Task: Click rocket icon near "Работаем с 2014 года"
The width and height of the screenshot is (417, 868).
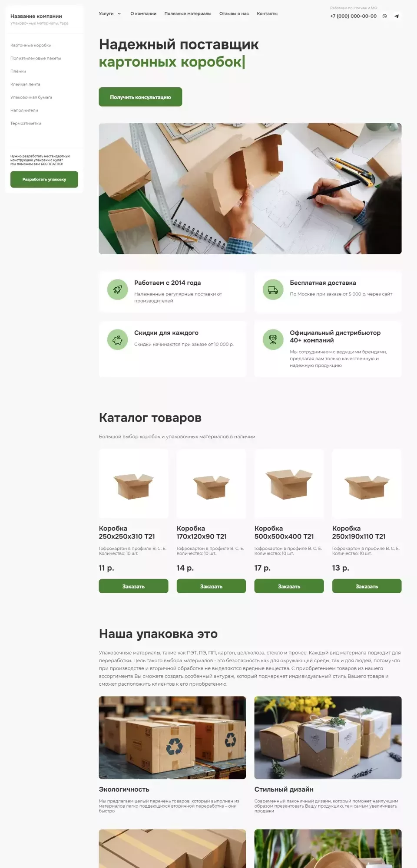Action: click(118, 289)
